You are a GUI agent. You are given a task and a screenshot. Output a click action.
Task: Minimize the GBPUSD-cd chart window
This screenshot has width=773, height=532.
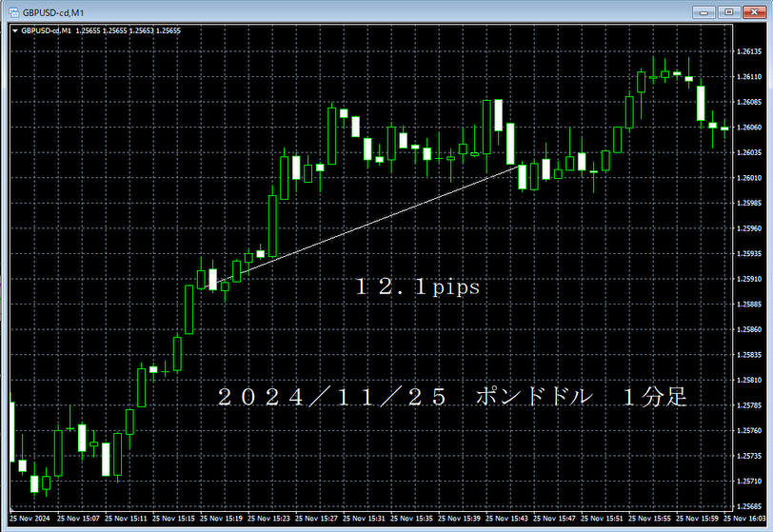point(706,11)
